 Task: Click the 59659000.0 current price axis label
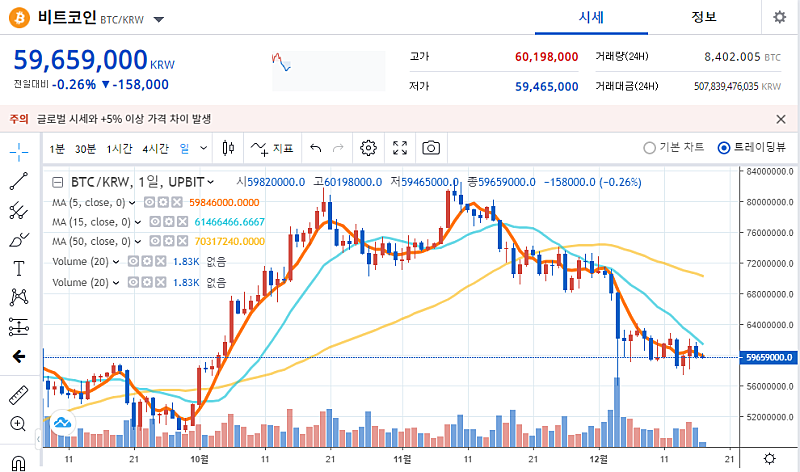(x=769, y=357)
